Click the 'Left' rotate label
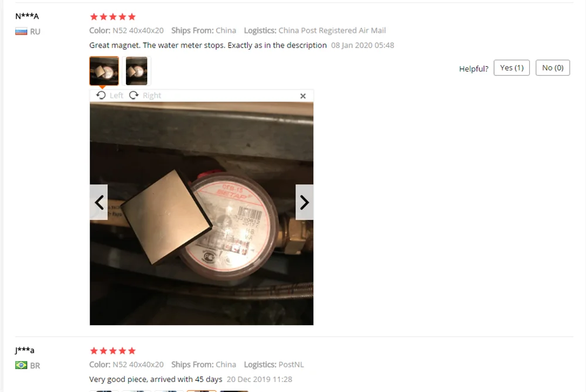 (116, 96)
